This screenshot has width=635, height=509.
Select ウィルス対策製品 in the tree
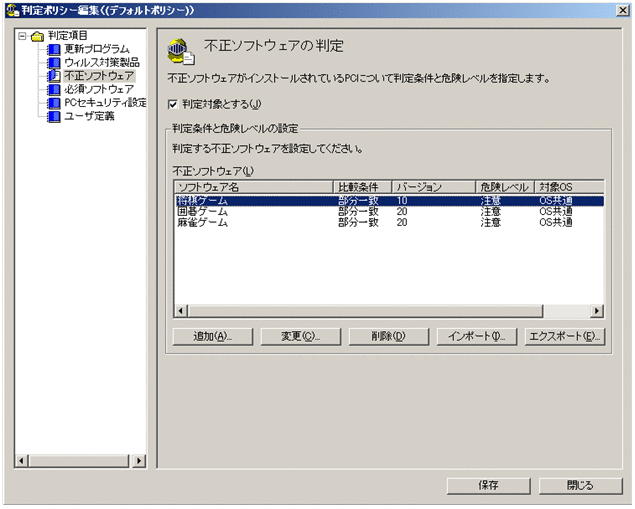pyautogui.click(x=102, y=63)
